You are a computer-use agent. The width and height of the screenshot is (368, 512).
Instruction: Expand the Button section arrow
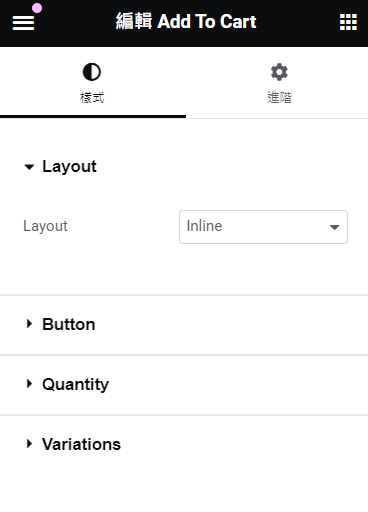coord(29,324)
